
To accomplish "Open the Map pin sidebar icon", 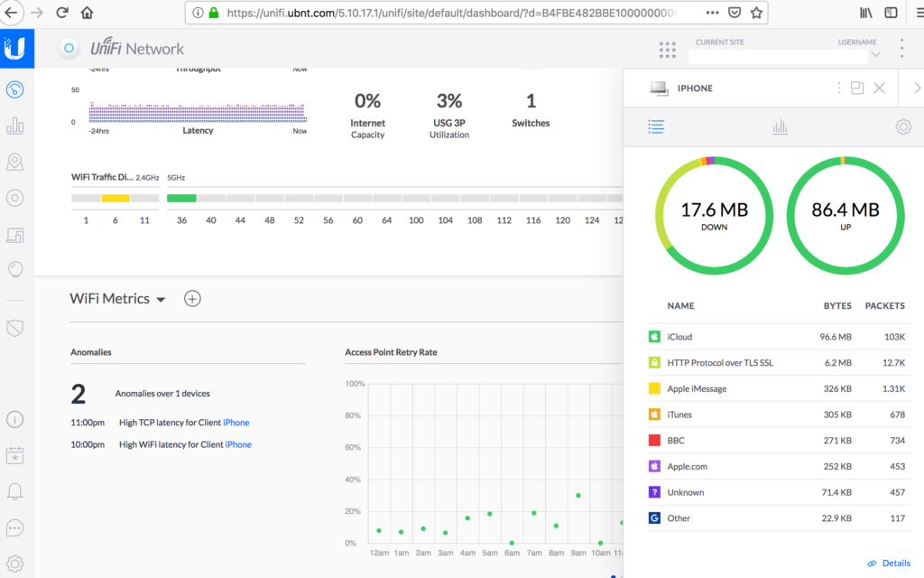I will pos(14,162).
